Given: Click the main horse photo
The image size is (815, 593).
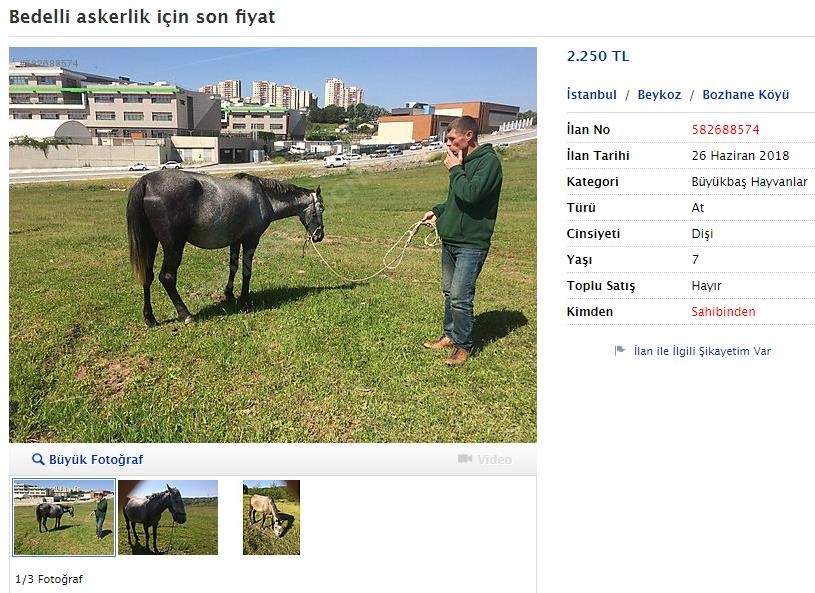Looking at the screenshot, I should pos(273,245).
